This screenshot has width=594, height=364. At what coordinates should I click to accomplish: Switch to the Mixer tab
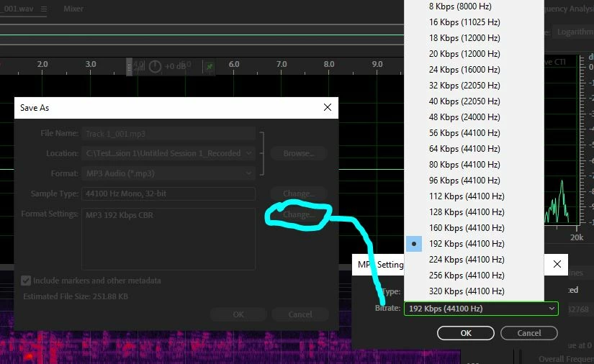click(x=73, y=9)
